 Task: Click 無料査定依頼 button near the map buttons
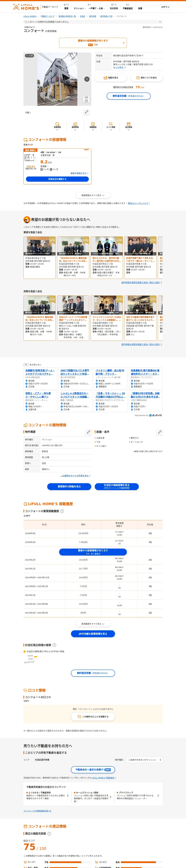[x=129, y=96]
